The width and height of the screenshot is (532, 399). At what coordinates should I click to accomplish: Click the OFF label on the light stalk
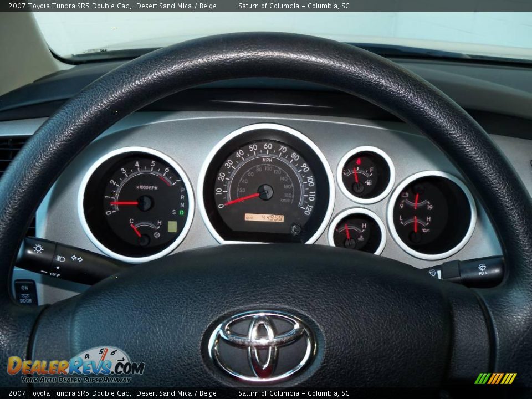(x=55, y=274)
